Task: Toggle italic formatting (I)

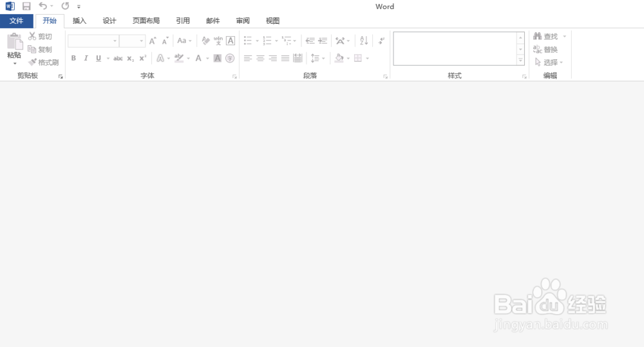Action: tap(86, 59)
